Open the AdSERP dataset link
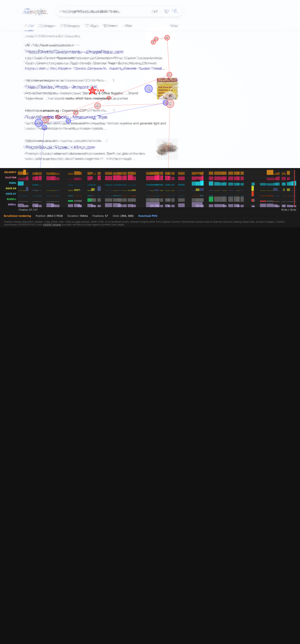The width and height of the screenshot is (300, 644). coord(52,225)
